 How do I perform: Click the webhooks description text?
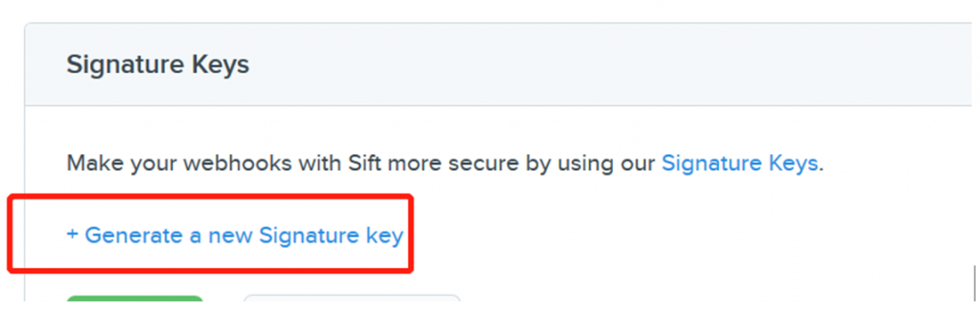(361, 163)
